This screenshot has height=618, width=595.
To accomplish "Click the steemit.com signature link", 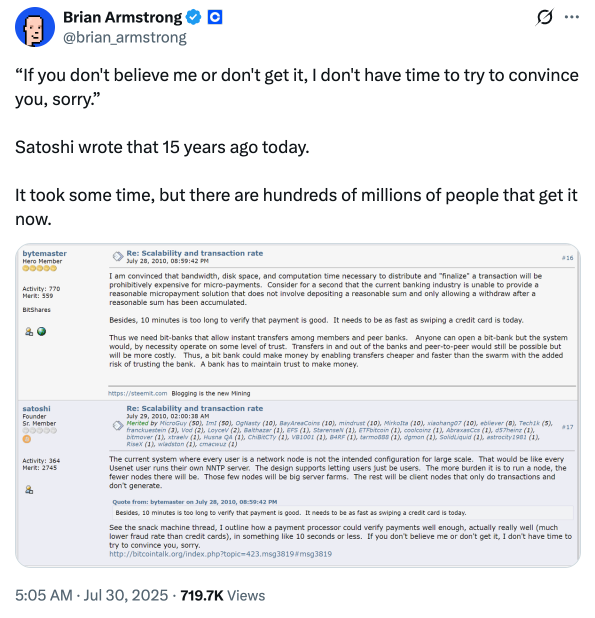I will pyautogui.click(x=138, y=393).
